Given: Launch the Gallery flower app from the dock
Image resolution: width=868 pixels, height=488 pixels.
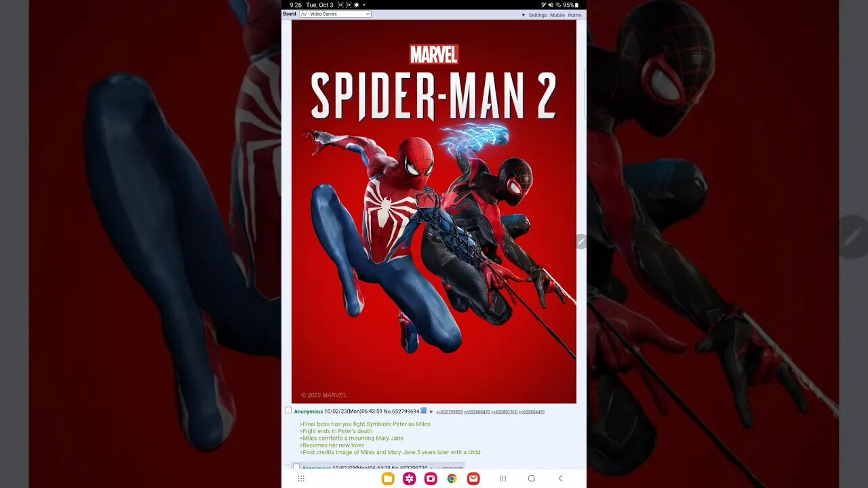Looking at the screenshot, I should [410, 479].
